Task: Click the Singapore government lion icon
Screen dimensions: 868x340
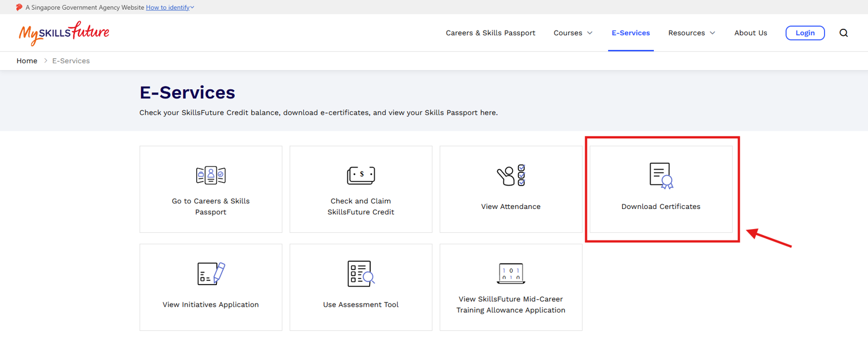Action: coord(20,8)
